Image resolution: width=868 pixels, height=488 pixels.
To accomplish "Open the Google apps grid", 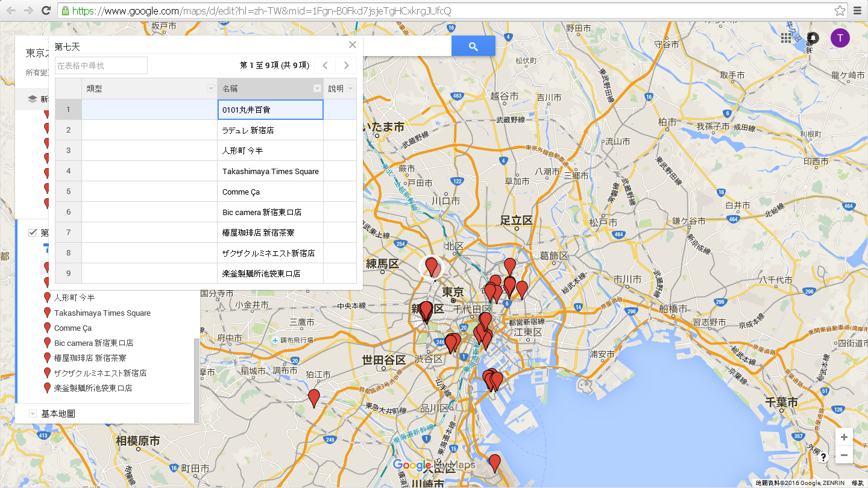I will [786, 38].
